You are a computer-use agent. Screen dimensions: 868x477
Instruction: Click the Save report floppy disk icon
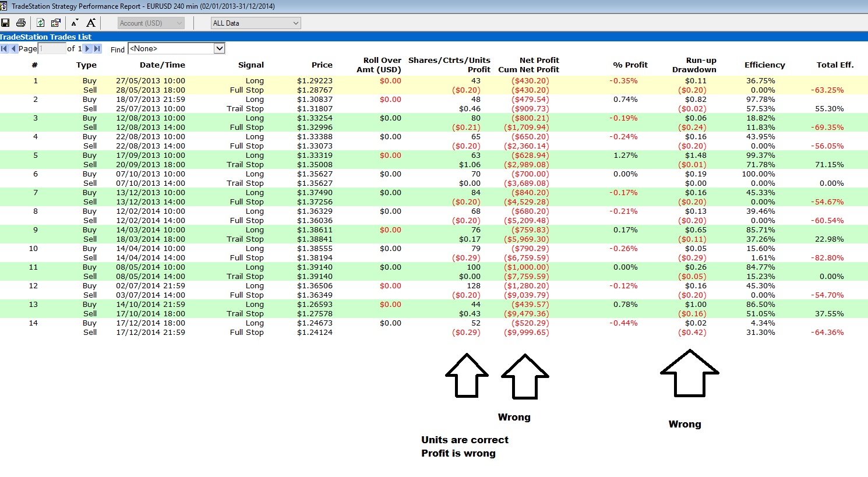coord(5,23)
